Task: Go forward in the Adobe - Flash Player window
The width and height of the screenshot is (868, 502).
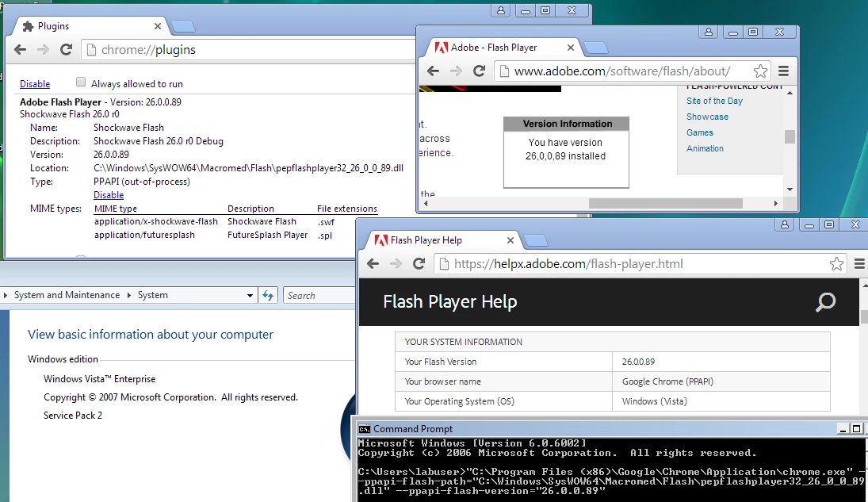Action: tap(456, 71)
